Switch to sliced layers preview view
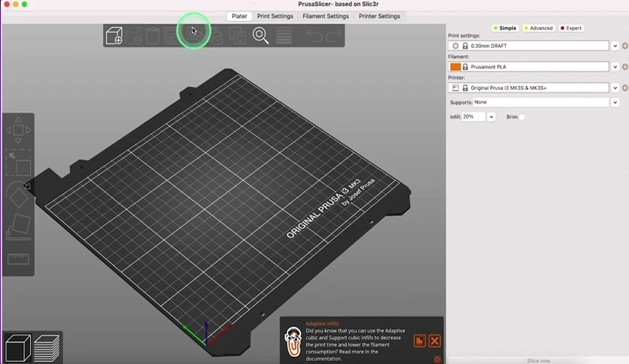629x364 pixels. click(47, 347)
